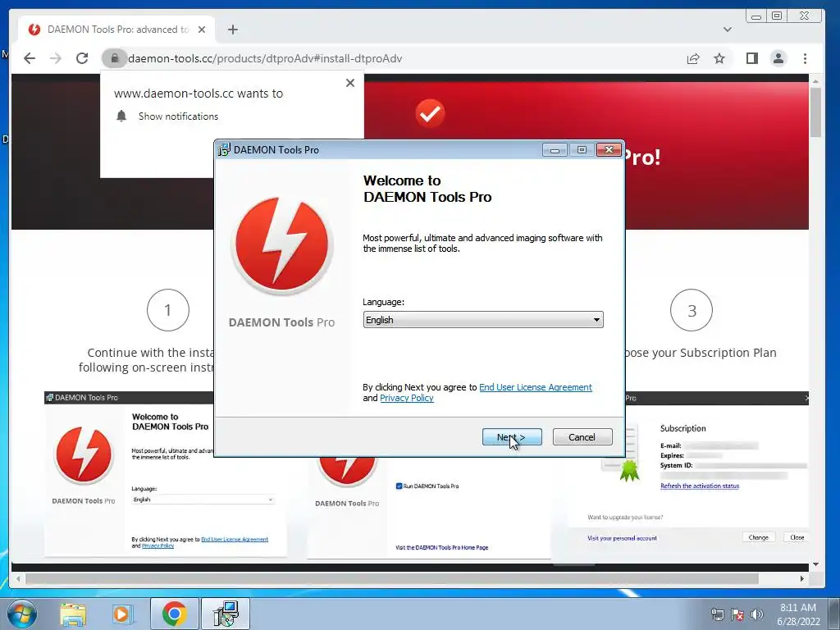Click the installer title bar setup icon
Screen dimensions: 840x630
click(224, 149)
